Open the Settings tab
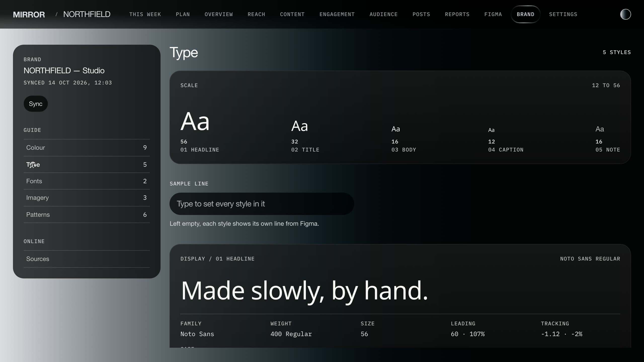 [x=563, y=14]
